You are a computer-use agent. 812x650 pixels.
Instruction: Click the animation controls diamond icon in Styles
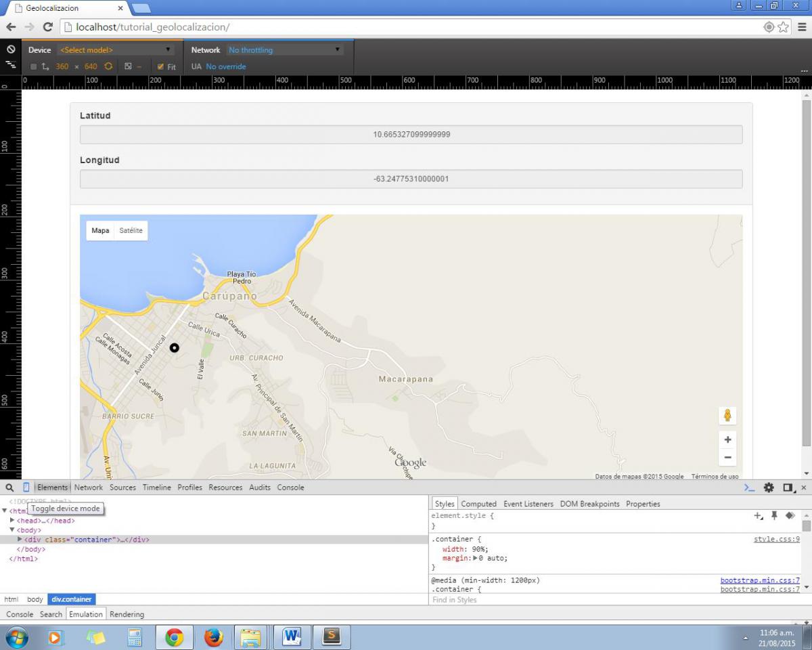point(790,516)
